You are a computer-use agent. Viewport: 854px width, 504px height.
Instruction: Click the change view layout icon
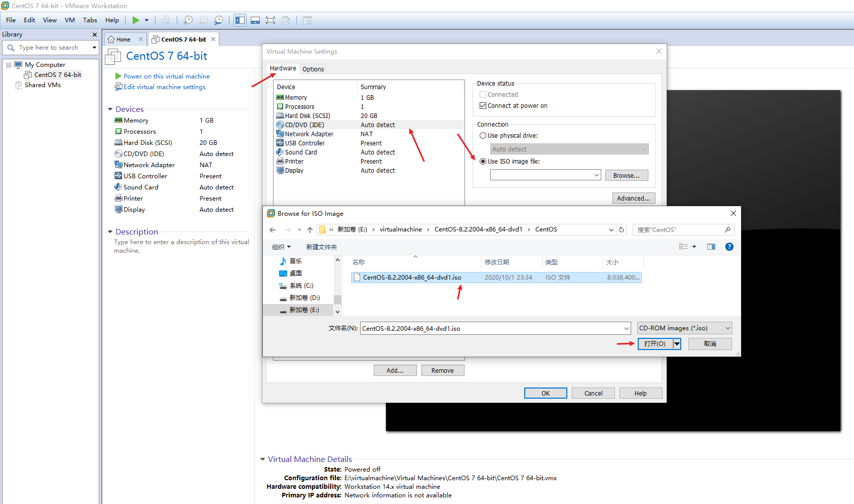683,247
